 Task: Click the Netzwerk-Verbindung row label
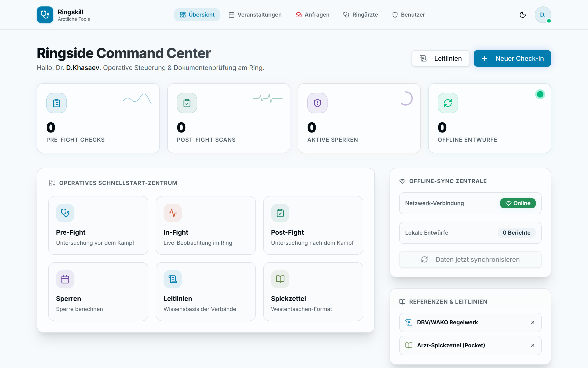434,203
